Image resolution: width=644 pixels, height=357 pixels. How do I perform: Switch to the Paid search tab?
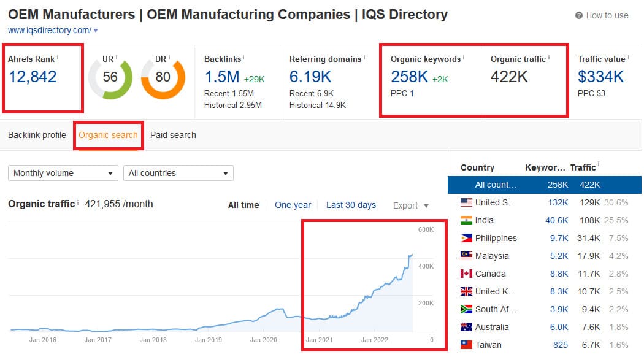point(173,135)
